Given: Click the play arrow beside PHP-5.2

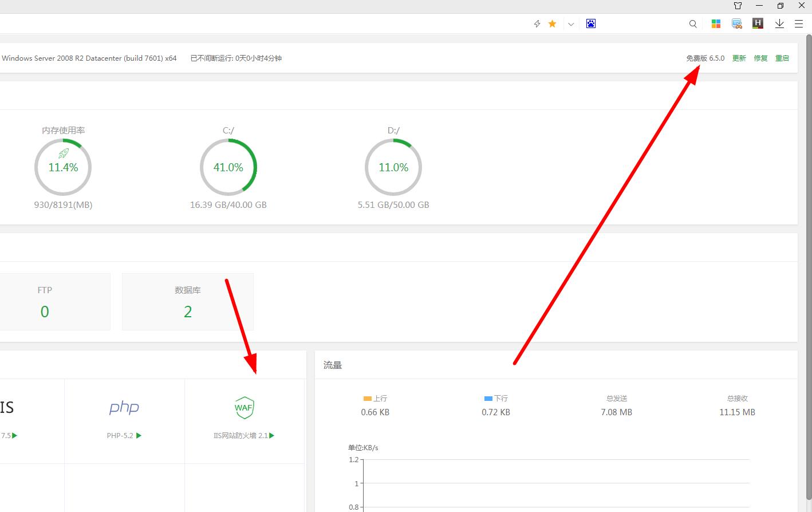Looking at the screenshot, I should [139, 435].
